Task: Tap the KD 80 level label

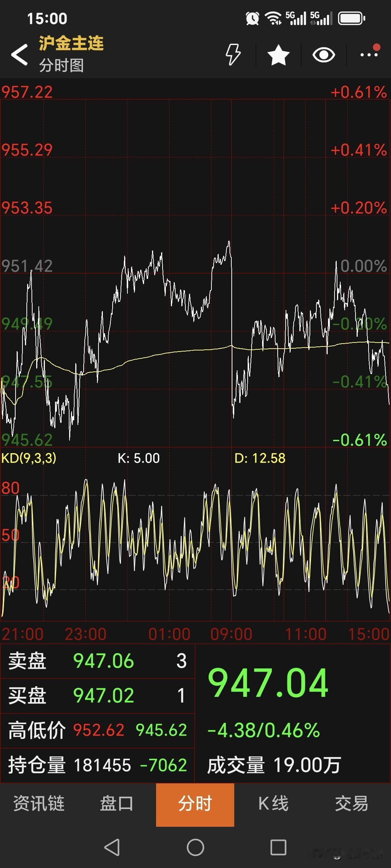Action: [10, 488]
